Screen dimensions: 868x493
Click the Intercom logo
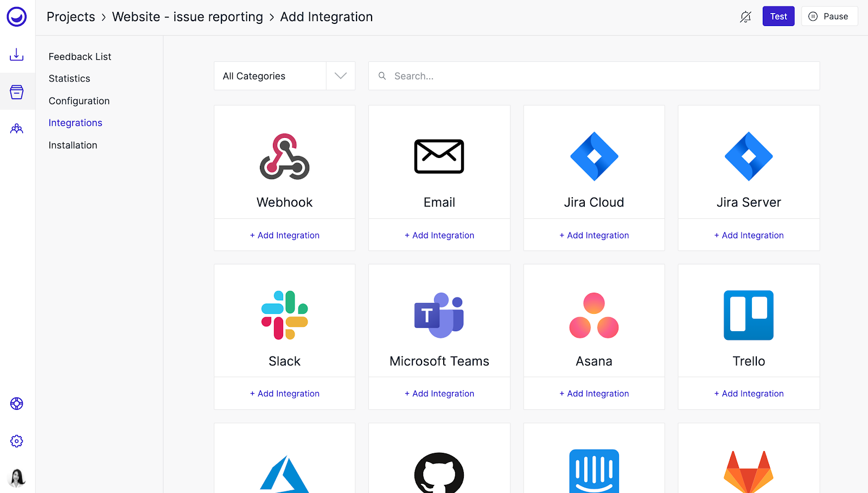[x=594, y=471]
